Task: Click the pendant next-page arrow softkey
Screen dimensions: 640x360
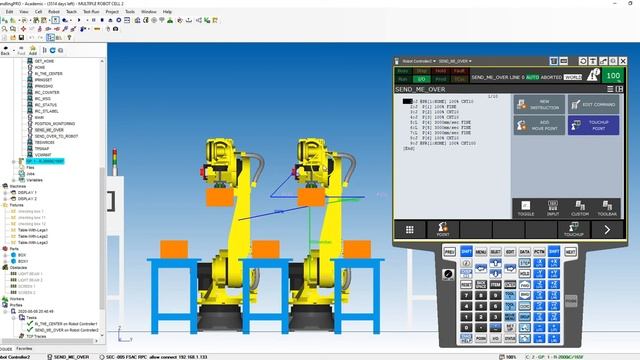Action: [607, 230]
